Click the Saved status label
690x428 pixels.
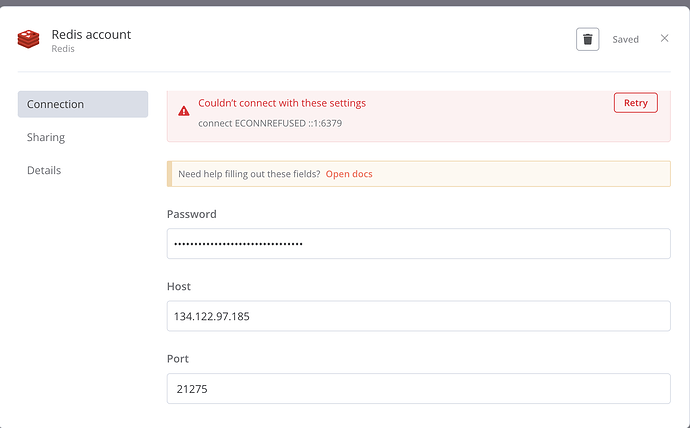coord(625,39)
